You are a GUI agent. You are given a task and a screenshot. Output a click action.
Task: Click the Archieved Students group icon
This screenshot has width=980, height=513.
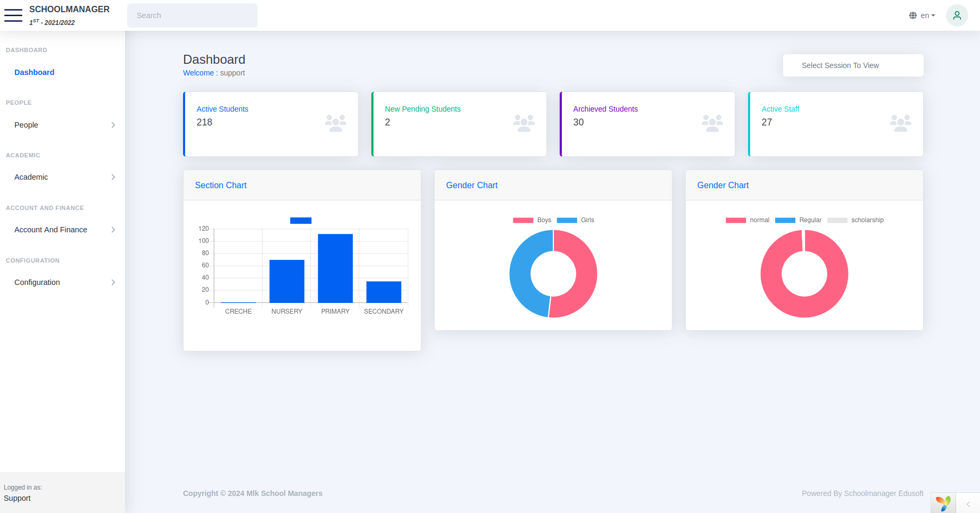click(x=712, y=123)
